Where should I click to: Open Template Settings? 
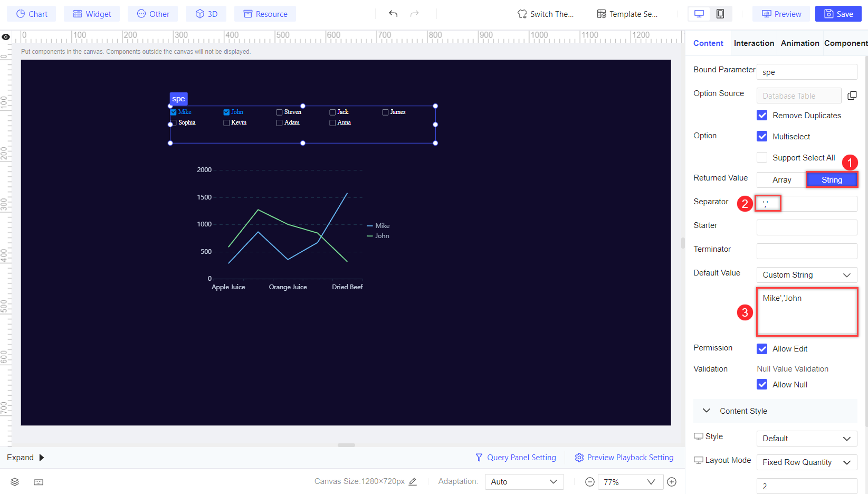[627, 14]
